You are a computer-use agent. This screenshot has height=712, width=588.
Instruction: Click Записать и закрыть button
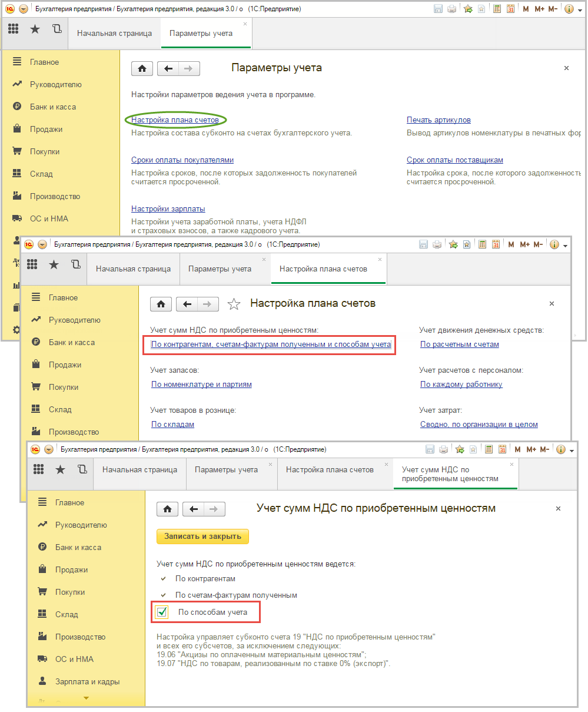click(x=202, y=537)
